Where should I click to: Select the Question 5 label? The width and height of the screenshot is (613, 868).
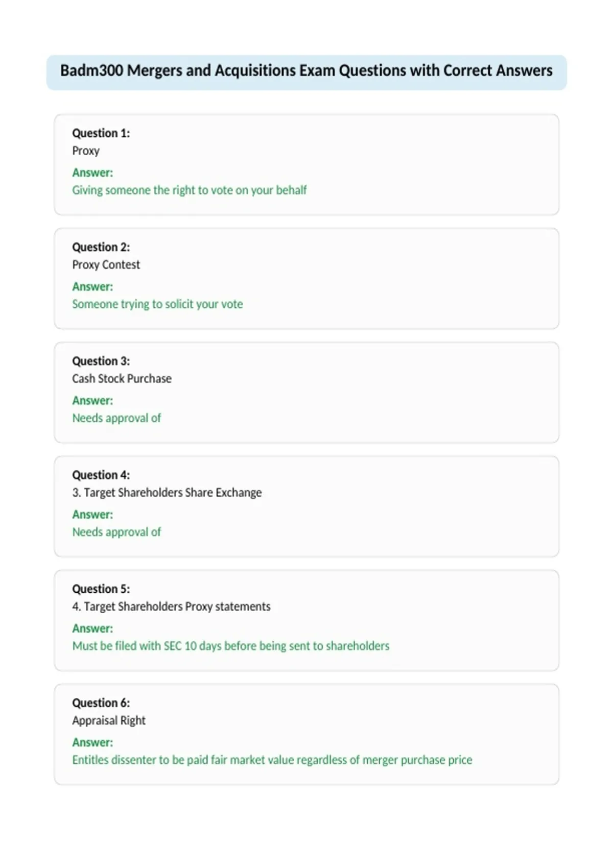coord(101,589)
